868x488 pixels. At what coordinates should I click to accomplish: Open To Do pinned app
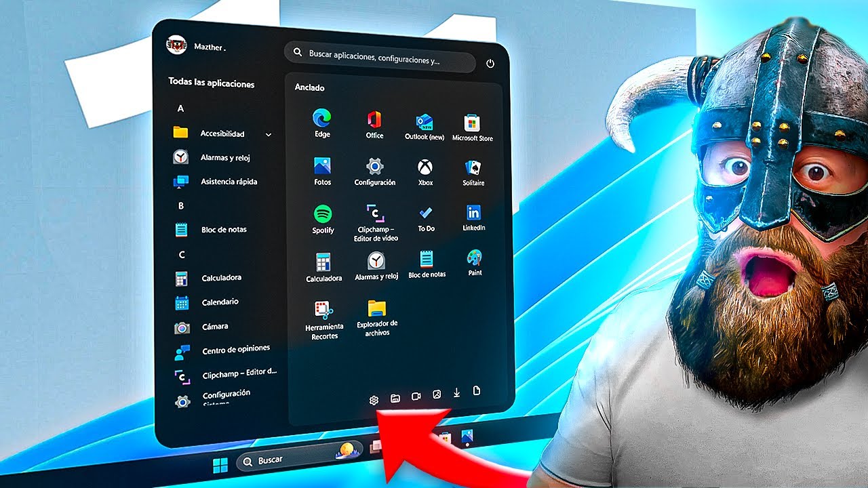click(426, 220)
